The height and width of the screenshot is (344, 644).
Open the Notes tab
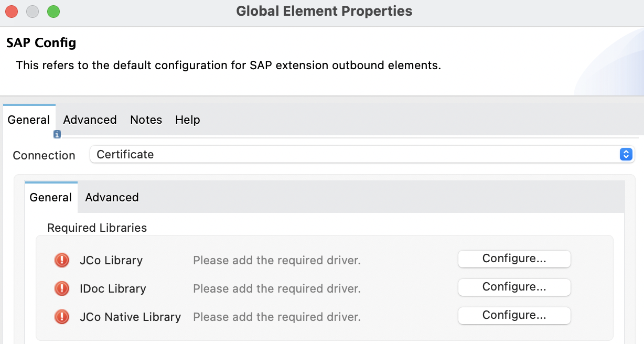coord(146,120)
